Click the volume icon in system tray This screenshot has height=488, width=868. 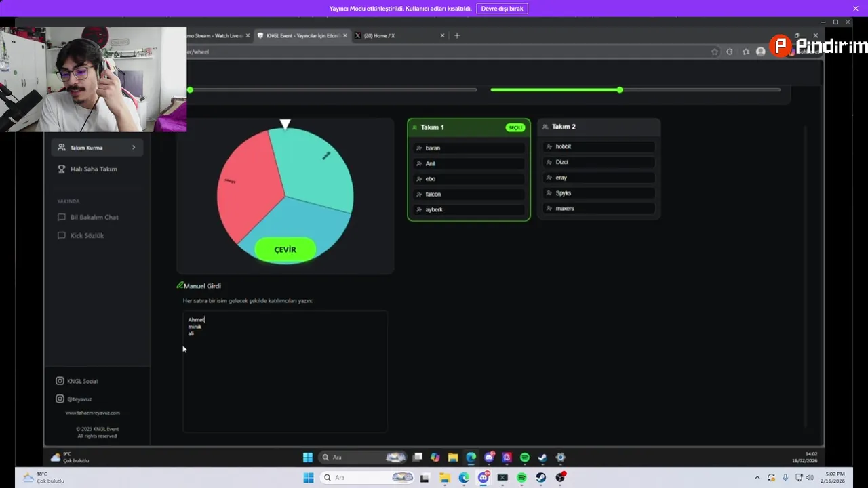[810, 478]
